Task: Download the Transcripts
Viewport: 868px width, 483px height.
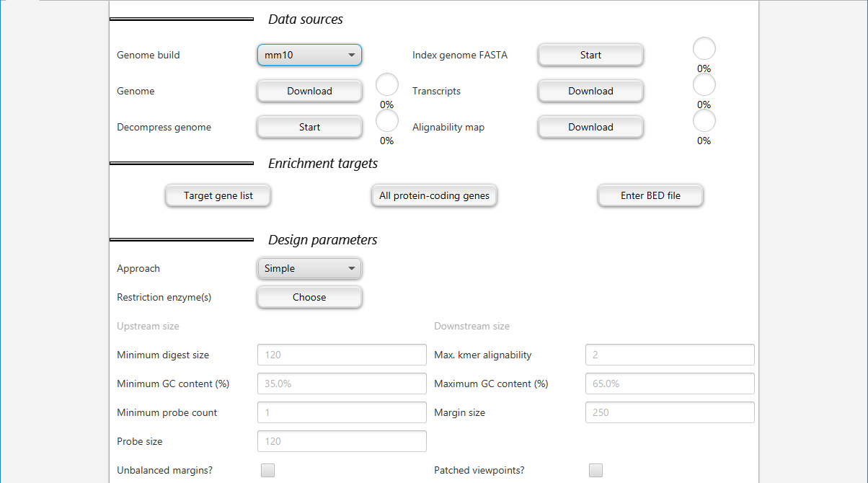Action: pos(590,91)
